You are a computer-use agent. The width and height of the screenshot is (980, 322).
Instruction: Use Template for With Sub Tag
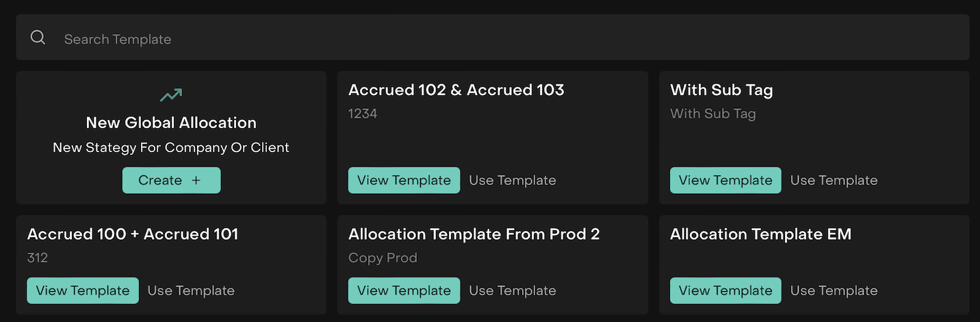coord(834,180)
